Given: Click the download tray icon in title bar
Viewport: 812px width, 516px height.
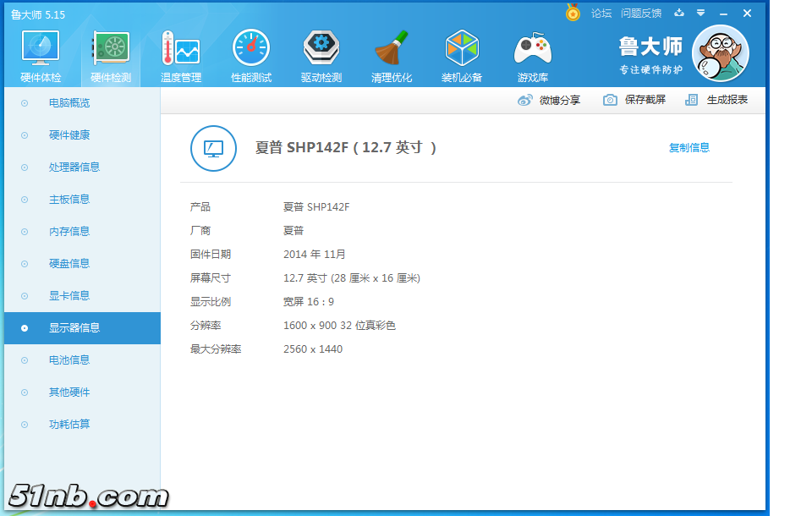Looking at the screenshot, I should [678, 13].
